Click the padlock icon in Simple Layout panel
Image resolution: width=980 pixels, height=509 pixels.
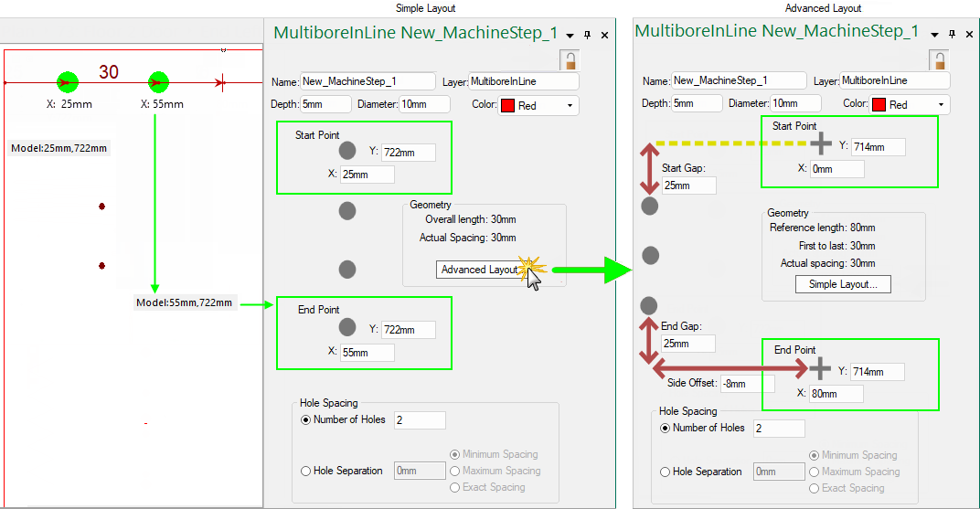pos(570,61)
